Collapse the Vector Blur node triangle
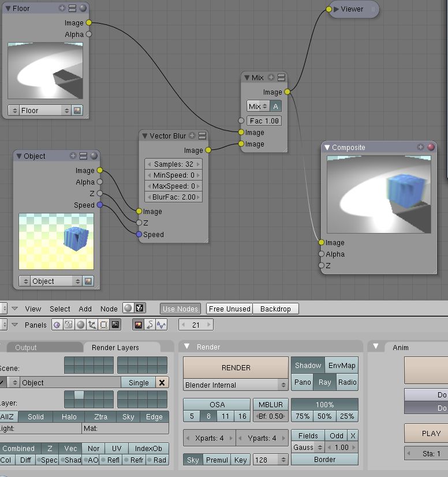Image resolution: width=448 pixels, height=477 pixels. tap(145, 136)
